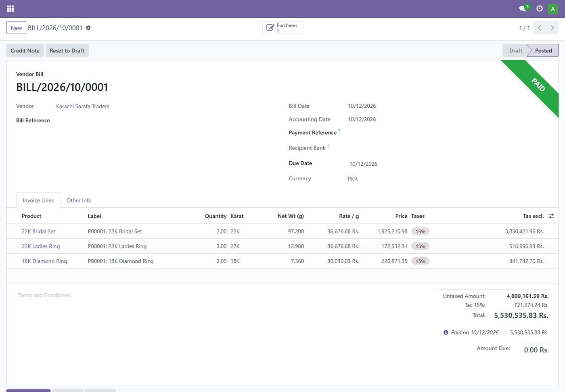
Task: Click the label P00001: 18K Diamond Ring
Action: [x=121, y=261]
